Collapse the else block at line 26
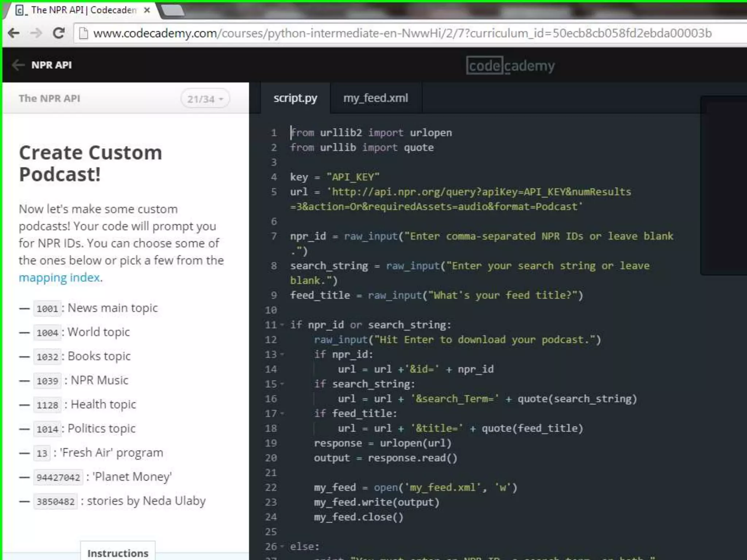This screenshot has width=747, height=560. 282,547
